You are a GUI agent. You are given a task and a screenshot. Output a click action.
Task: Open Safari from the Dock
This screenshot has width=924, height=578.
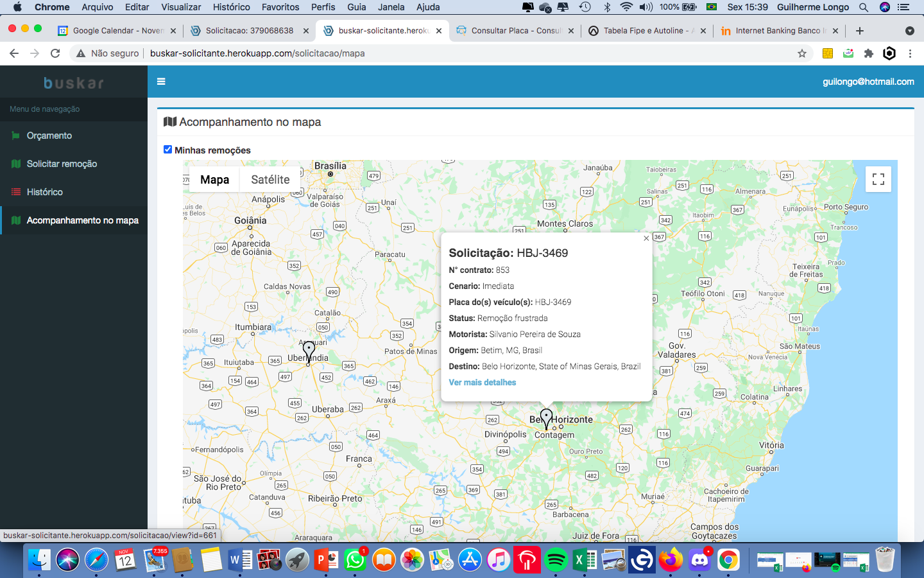coord(96,561)
